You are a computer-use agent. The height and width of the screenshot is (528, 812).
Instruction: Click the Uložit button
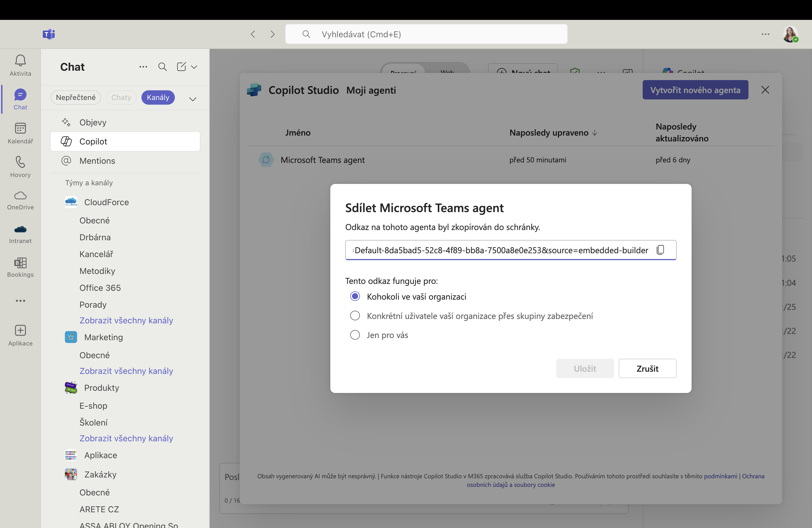point(585,368)
